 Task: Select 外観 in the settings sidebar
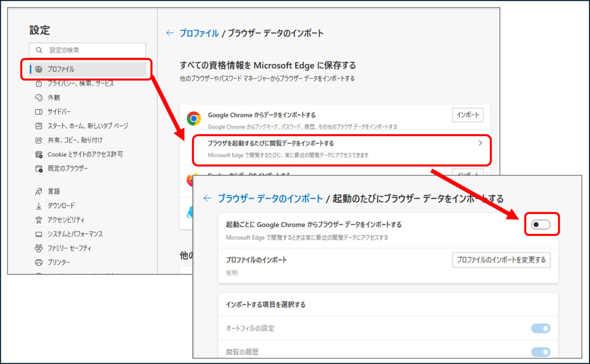point(54,98)
